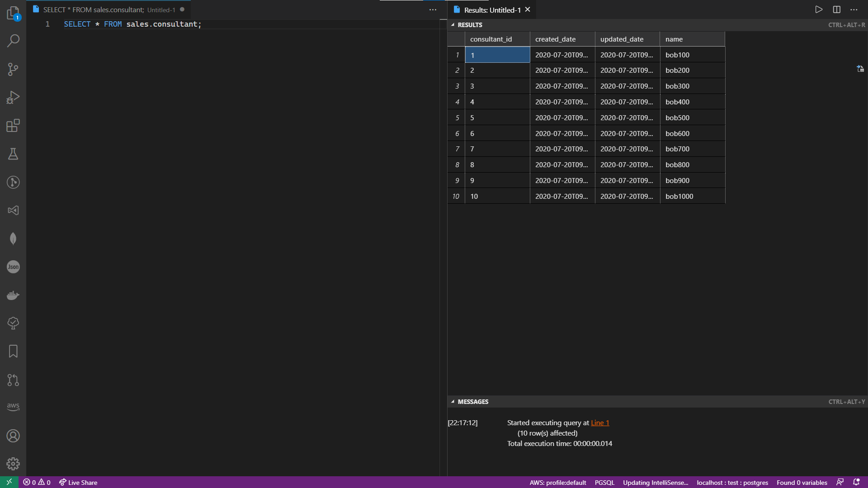Viewport: 868px width, 488px height.
Task: Select the Source Control icon
Action: pos(13,69)
